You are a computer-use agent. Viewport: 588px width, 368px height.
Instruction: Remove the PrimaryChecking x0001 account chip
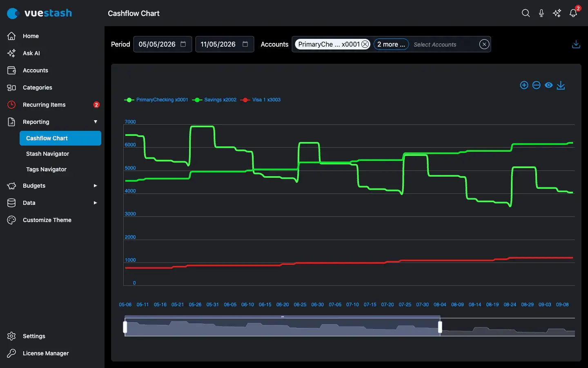pyautogui.click(x=365, y=44)
